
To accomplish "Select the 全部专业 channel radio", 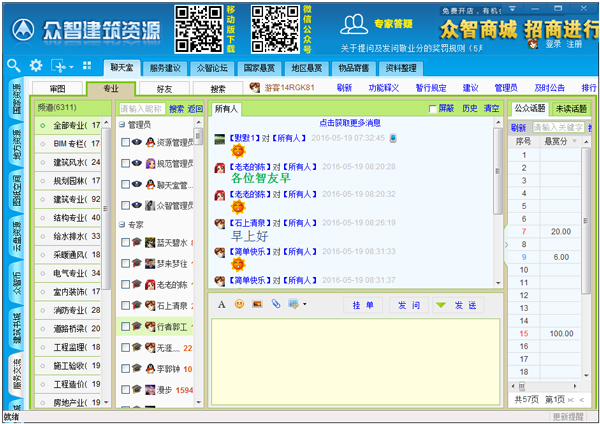I will pos(42,126).
